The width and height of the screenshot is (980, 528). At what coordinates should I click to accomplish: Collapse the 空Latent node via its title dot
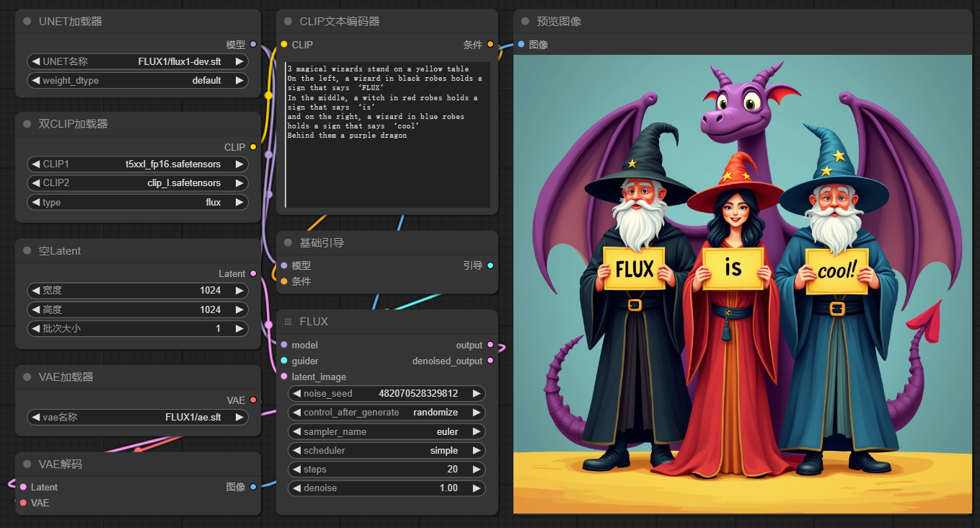(27, 251)
